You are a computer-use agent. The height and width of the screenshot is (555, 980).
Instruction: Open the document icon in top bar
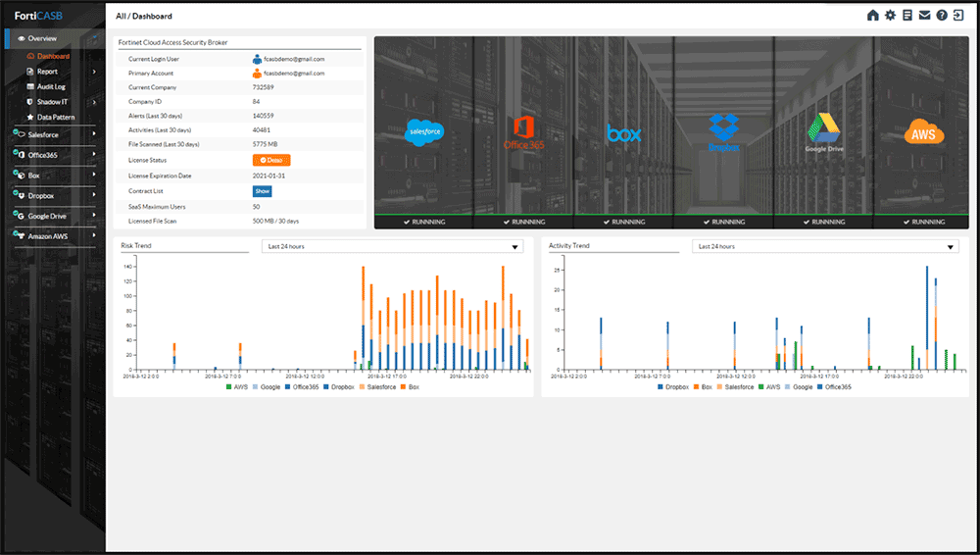coord(907,16)
